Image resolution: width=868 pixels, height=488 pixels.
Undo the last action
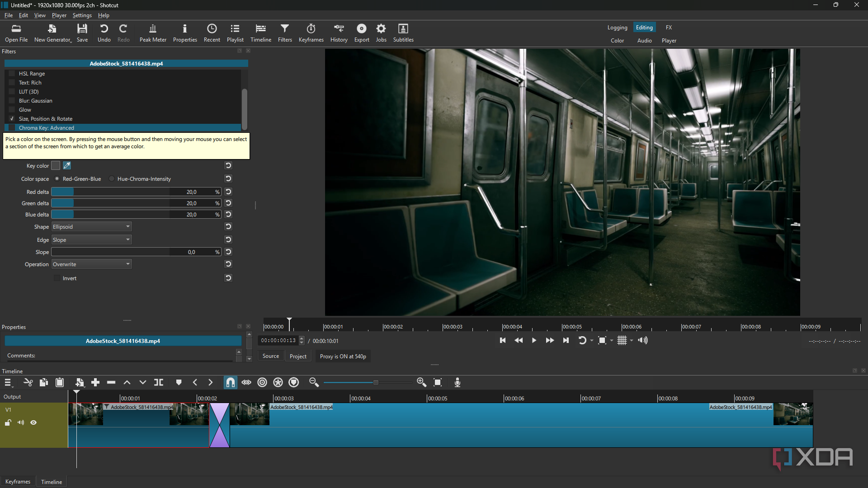point(104,33)
